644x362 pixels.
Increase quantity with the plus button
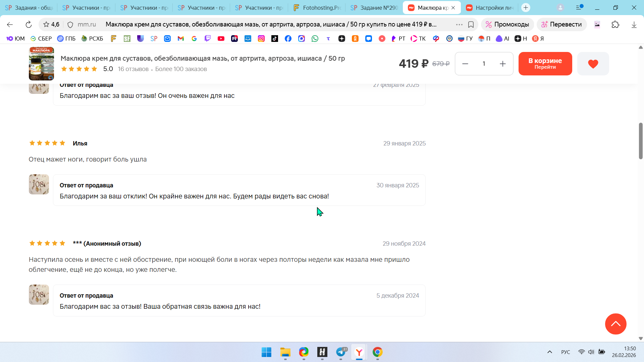pyautogui.click(x=502, y=64)
